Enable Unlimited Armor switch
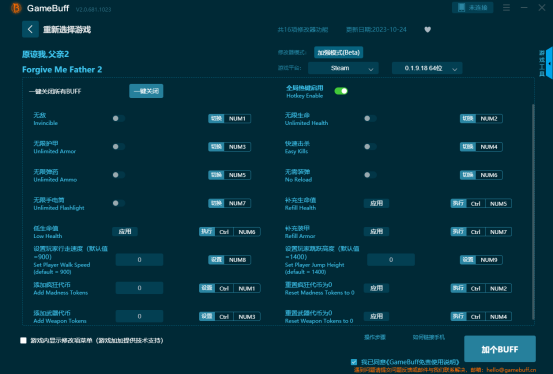Viewport: 553px width, 374px height. point(118,147)
